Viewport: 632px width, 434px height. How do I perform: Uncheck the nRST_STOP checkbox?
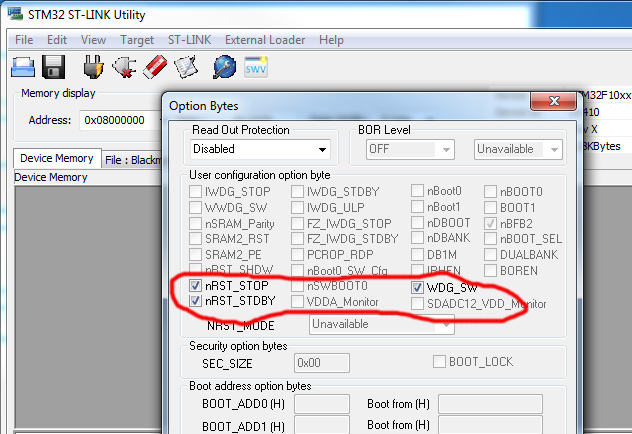tap(195, 286)
